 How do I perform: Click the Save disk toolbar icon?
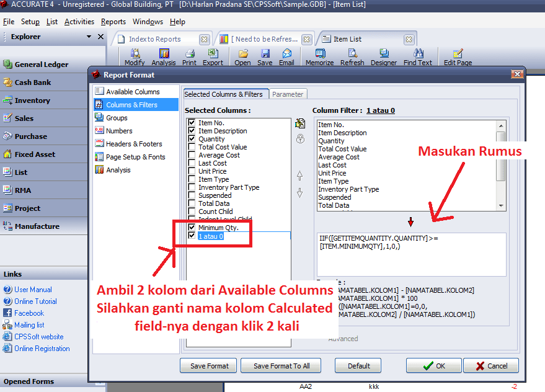coord(265,53)
